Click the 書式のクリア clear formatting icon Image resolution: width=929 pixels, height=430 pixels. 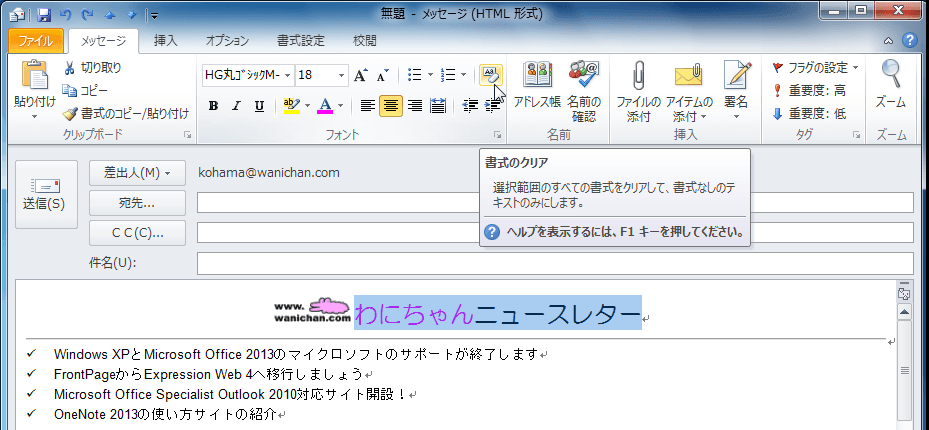[x=491, y=75]
